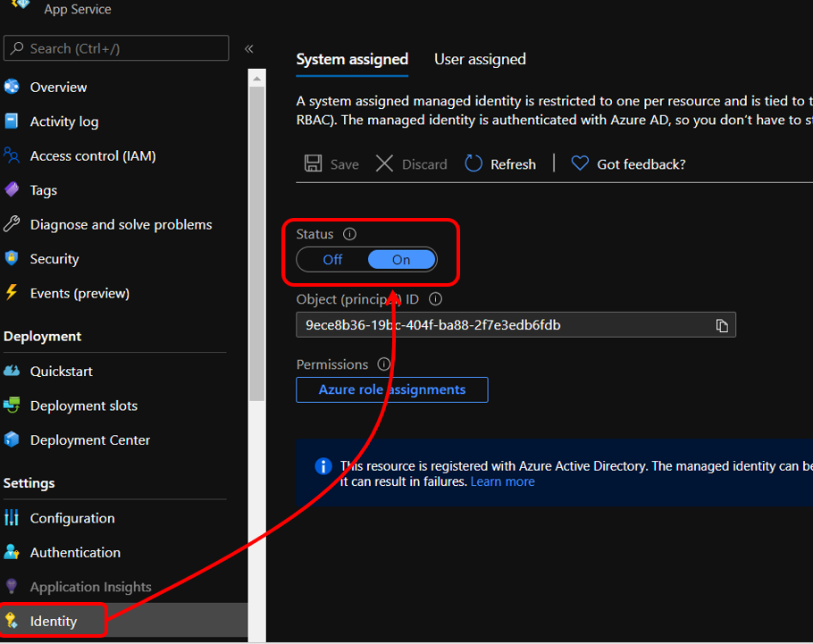Click the Refresh circular arrow icon

point(474,163)
